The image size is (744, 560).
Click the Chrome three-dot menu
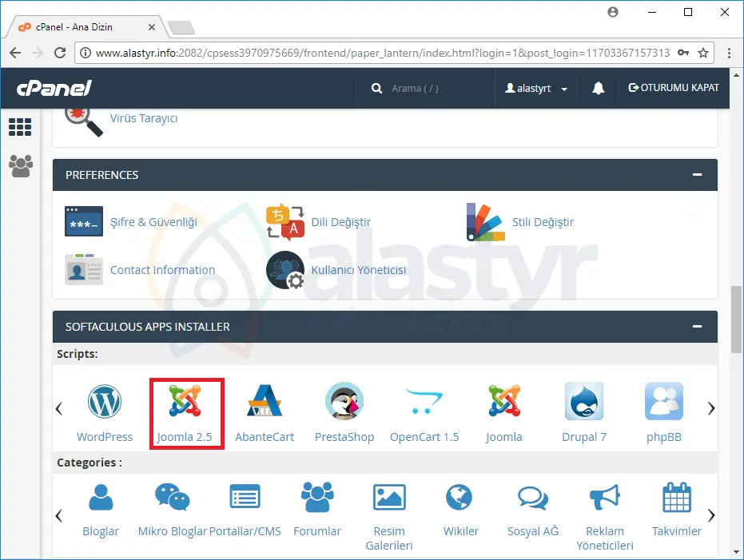(x=729, y=53)
